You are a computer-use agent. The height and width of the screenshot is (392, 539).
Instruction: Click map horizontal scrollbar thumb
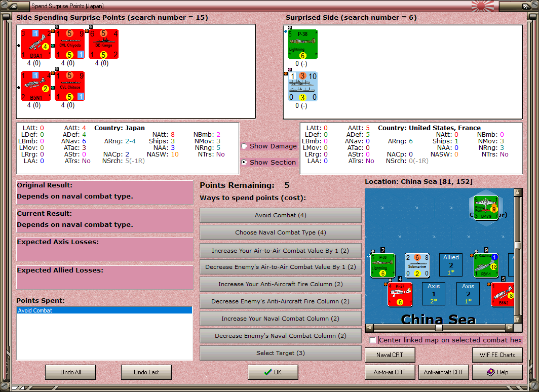pyautogui.click(x=439, y=327)
